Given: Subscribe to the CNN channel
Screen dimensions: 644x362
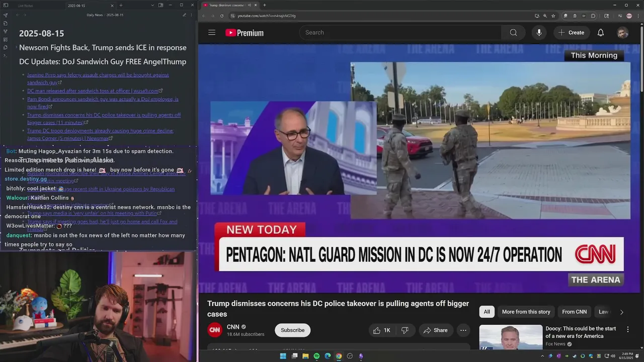Looking at the screenshot, I should click(x=292, y=330).
